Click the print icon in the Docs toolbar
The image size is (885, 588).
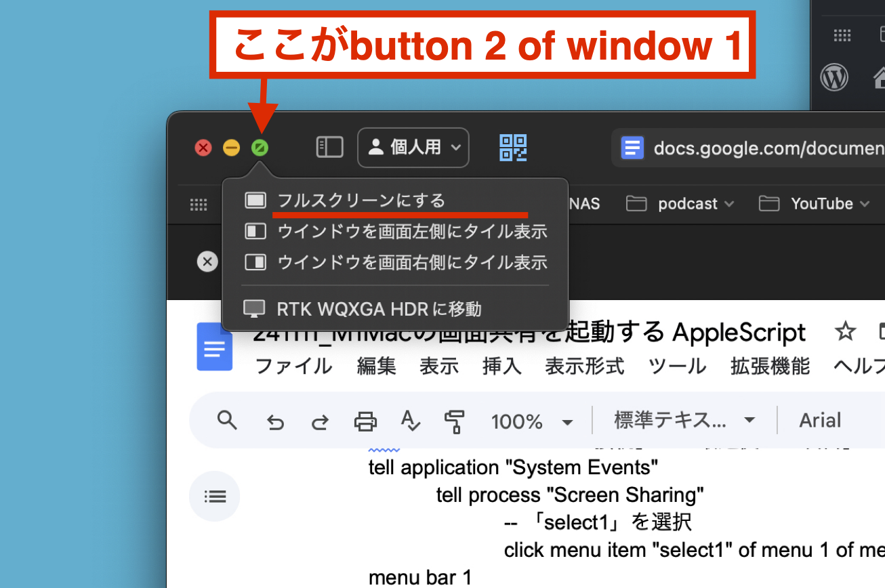pos(365,421)
